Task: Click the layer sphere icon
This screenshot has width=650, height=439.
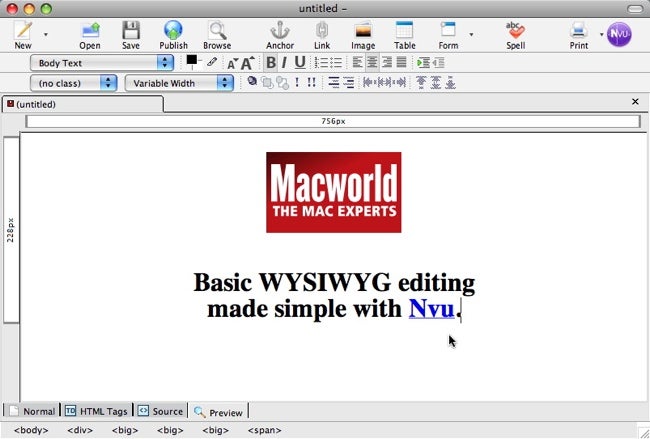Action: (x=252, y=81)
